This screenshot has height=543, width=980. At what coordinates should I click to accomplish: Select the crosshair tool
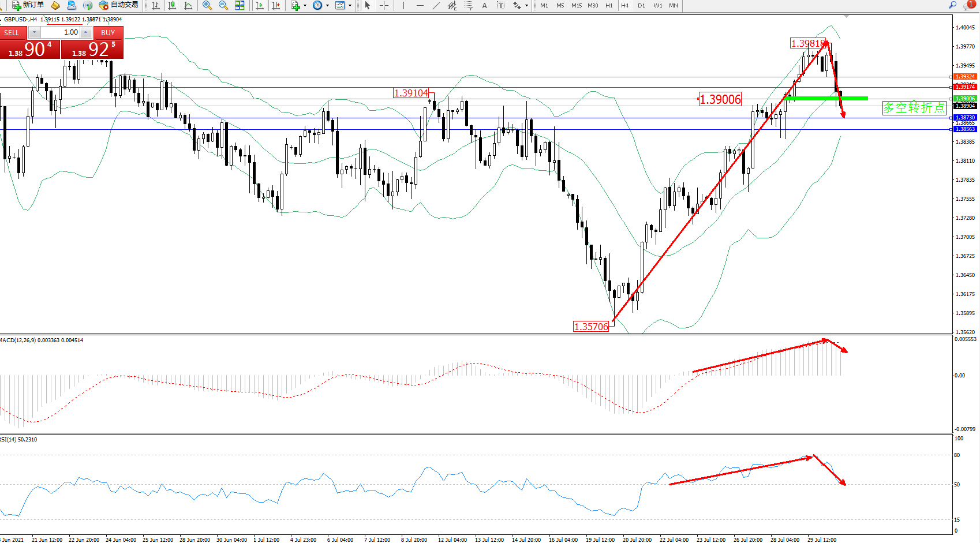tap(384, 6)
